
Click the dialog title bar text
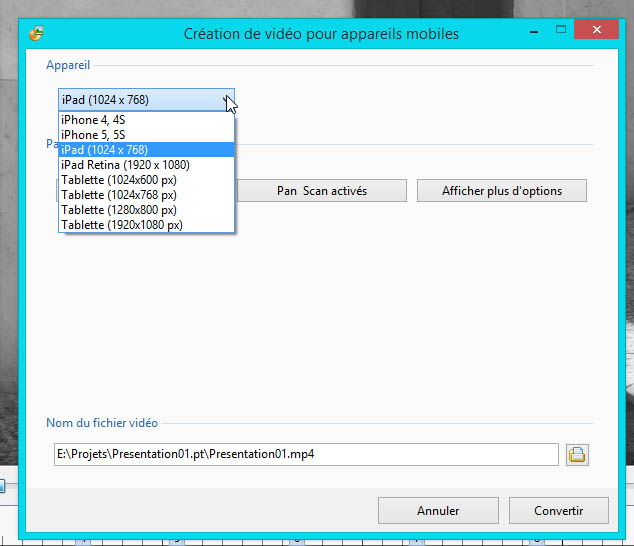[x=321, y=34]
